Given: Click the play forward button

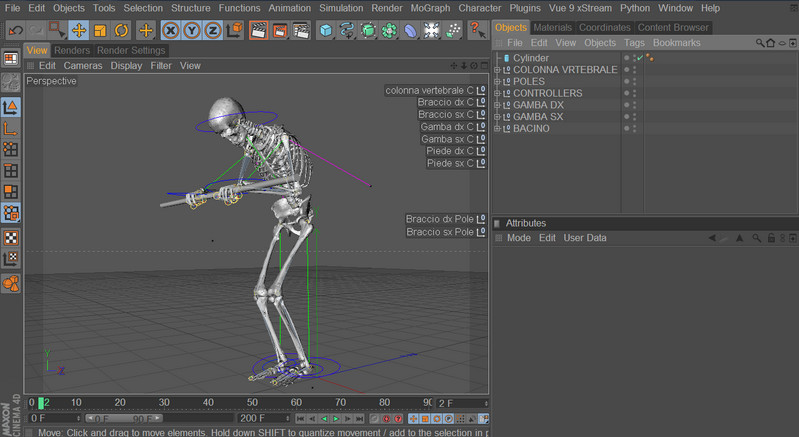Looking at the screenshot, I should point(336,418).
